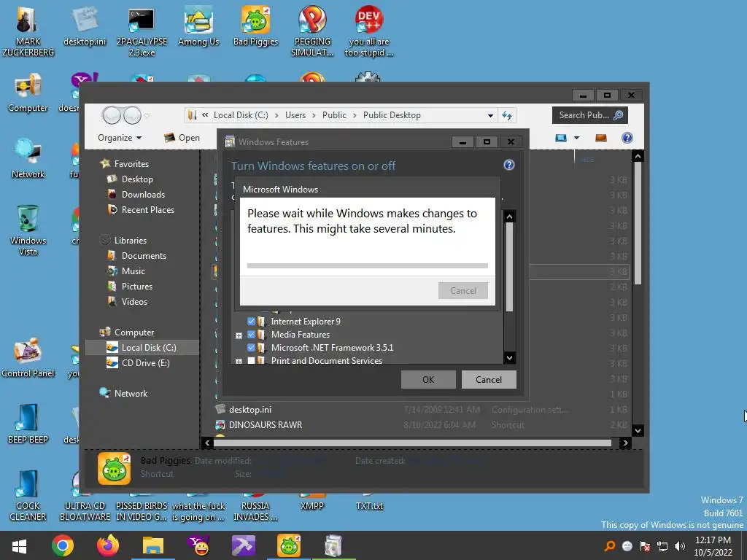Image resolution: width=747 pixels, height=560 pixels.
Task: Click the Explorer horizontal scrollbar
Action: point(412,443)
